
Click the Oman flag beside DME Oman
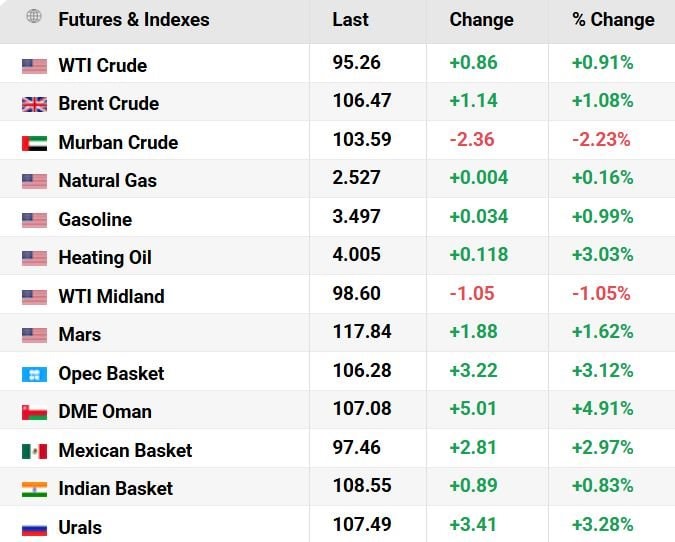(34, 412)
